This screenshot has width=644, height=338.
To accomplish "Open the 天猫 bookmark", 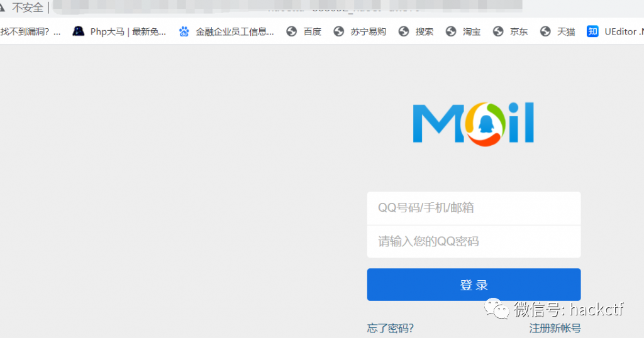I will click(566, 31).
